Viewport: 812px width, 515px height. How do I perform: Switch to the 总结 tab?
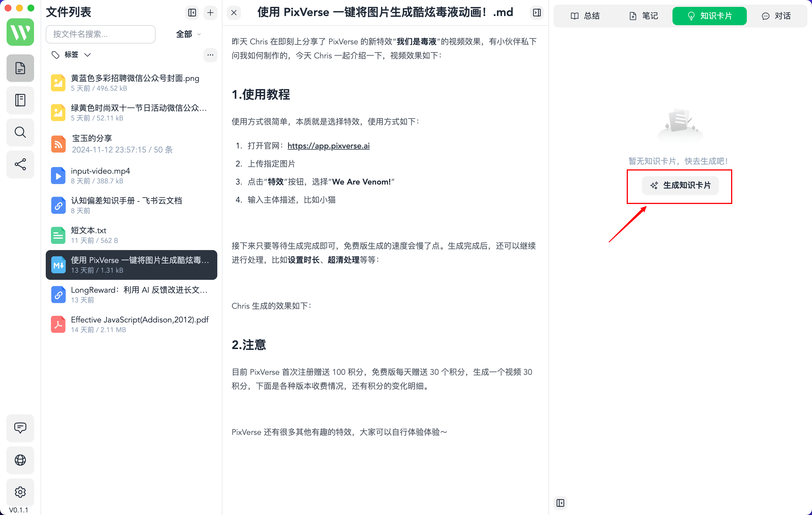click(x=585, y=16)
